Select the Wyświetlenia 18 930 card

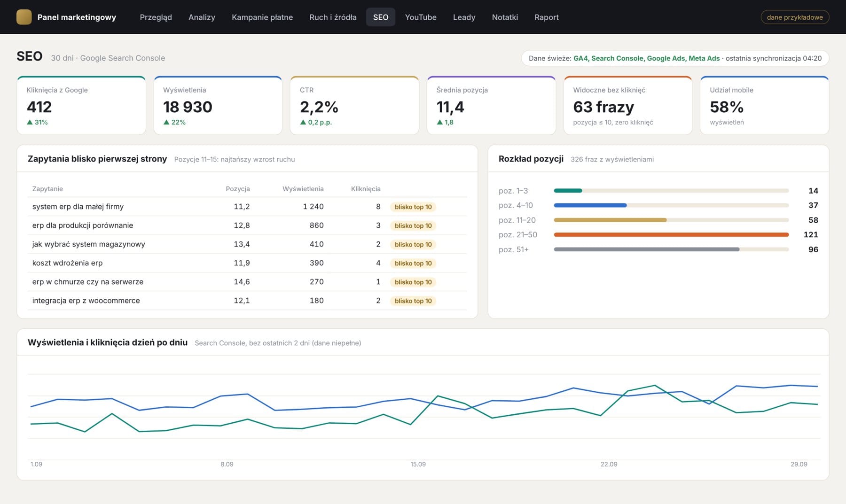218,105
